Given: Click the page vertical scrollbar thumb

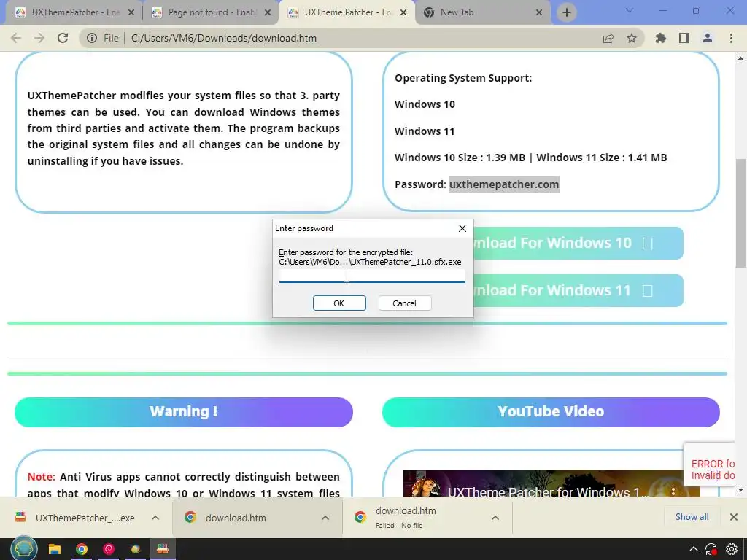Looking at the screenshot, I should [x=741, y=214].
